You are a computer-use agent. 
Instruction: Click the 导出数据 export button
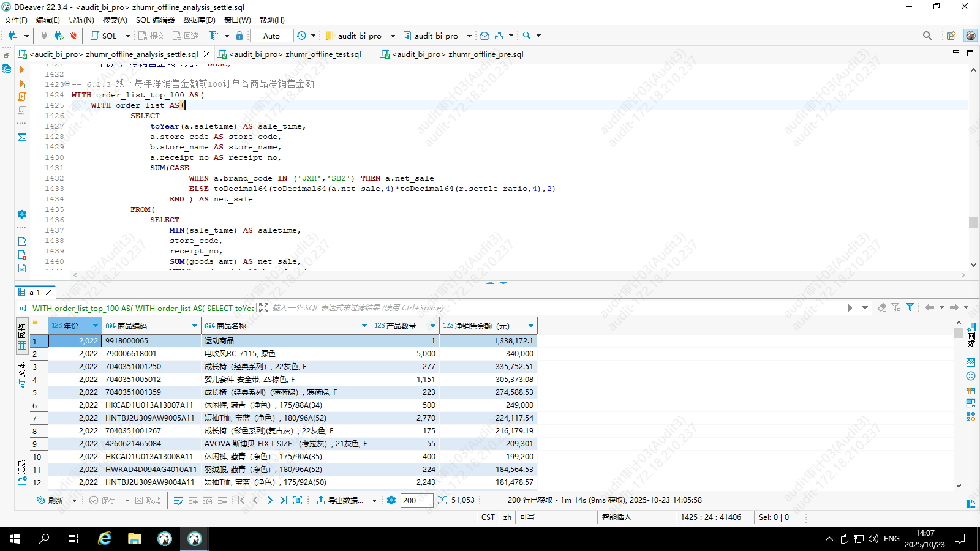[340, 500]
